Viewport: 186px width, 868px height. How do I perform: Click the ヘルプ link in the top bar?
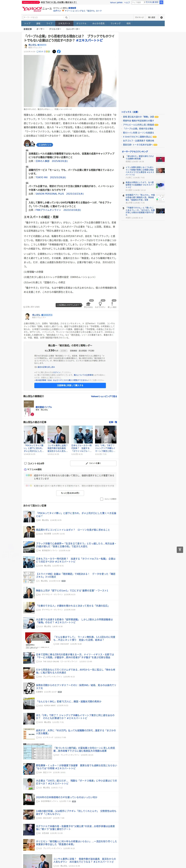(x=127, y=2)
